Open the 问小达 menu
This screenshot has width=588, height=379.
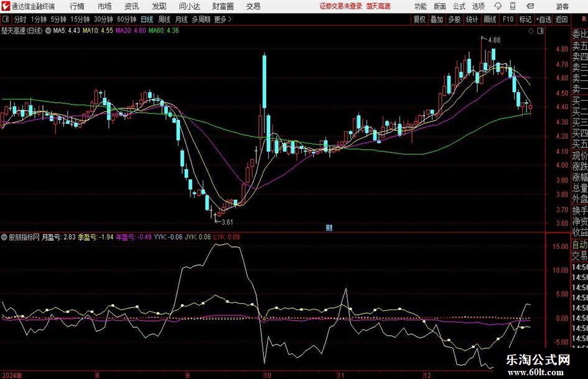pos(189,6)
